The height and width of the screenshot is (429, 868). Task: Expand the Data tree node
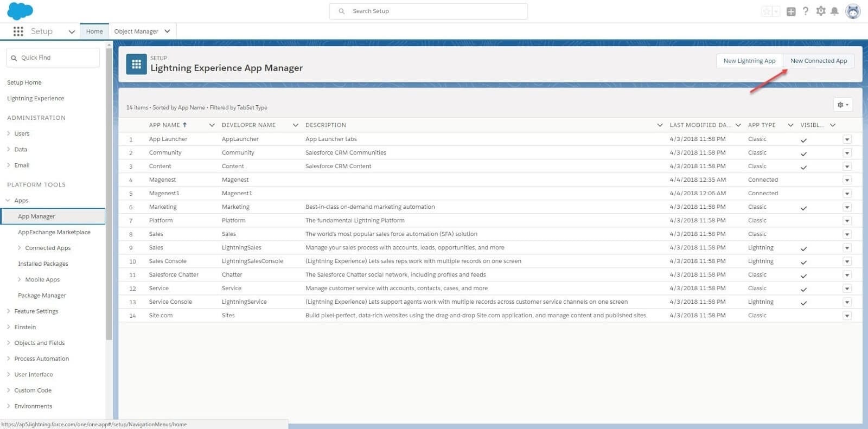[9, 149]
